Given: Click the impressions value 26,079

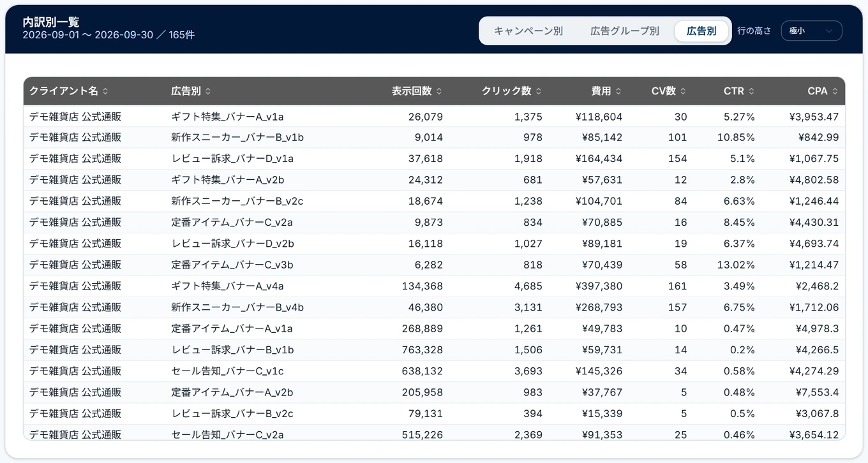Looking at the screenshot, I should pyautogui.click(x=426, y=117).
